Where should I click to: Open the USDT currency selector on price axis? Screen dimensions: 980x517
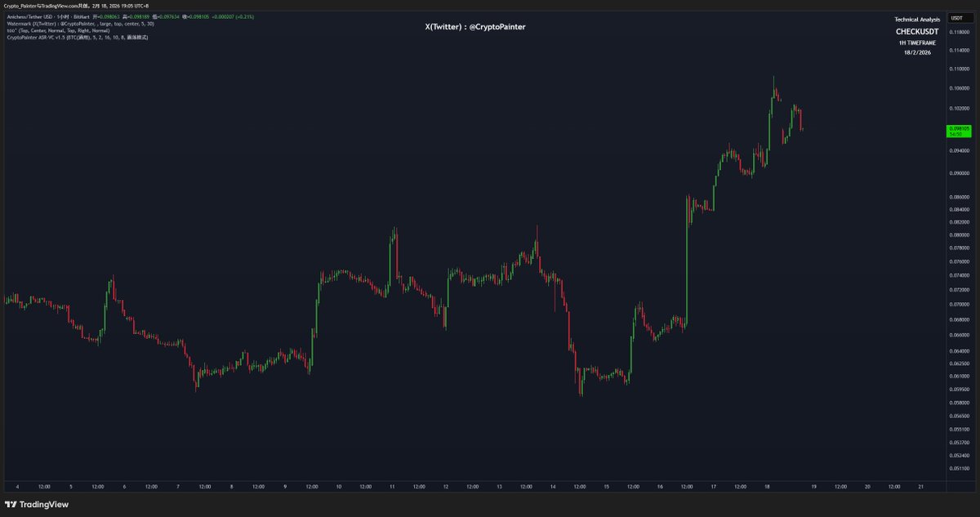pyautogui.click(x=957, y=17)
